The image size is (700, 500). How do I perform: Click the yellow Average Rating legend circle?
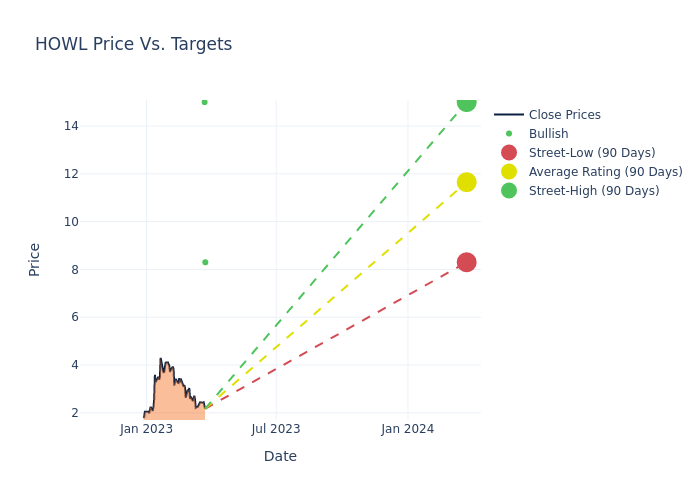pos(509,172)
